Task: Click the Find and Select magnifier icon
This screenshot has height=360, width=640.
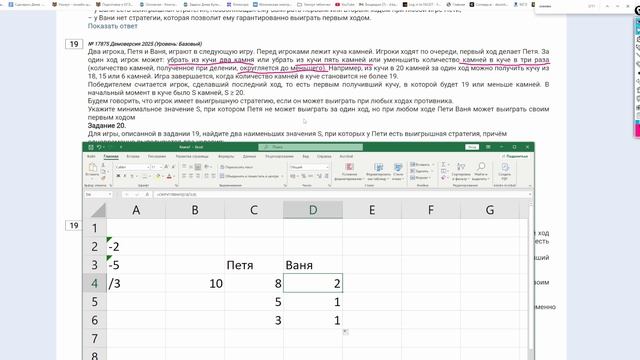Action: point(481,167)
